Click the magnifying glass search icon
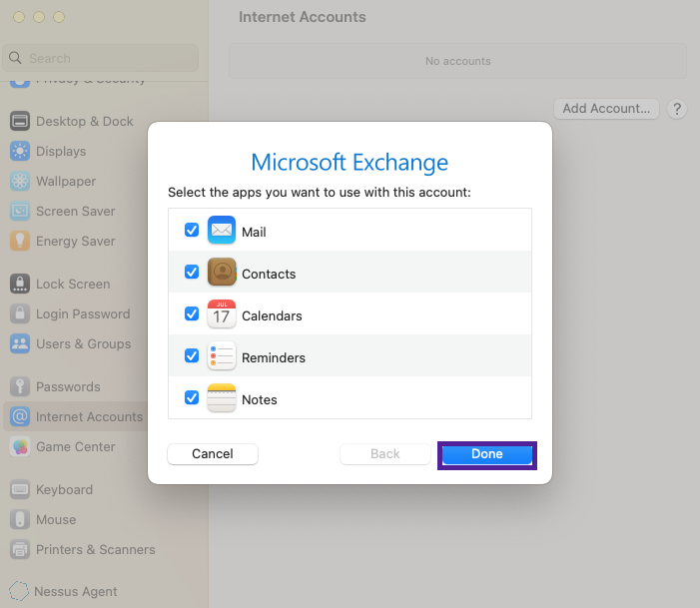 pyautogui.click(x=15, y=58)
